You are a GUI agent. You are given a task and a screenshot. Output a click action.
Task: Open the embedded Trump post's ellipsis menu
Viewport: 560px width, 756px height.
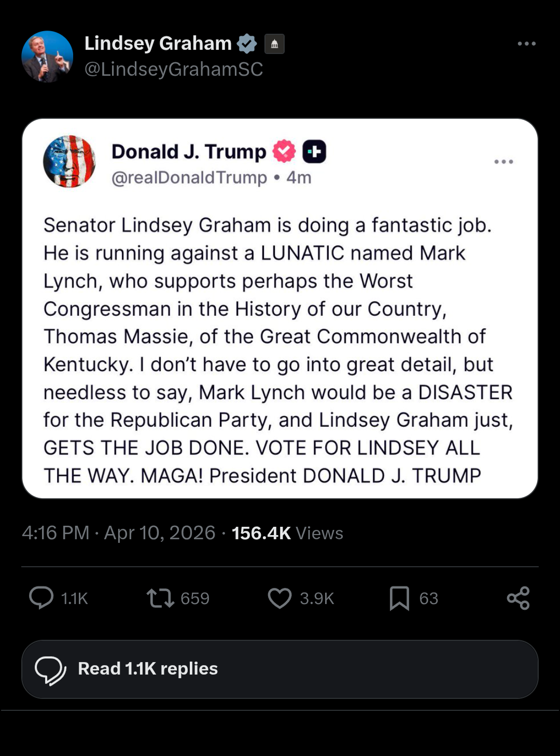pos(503,162)
